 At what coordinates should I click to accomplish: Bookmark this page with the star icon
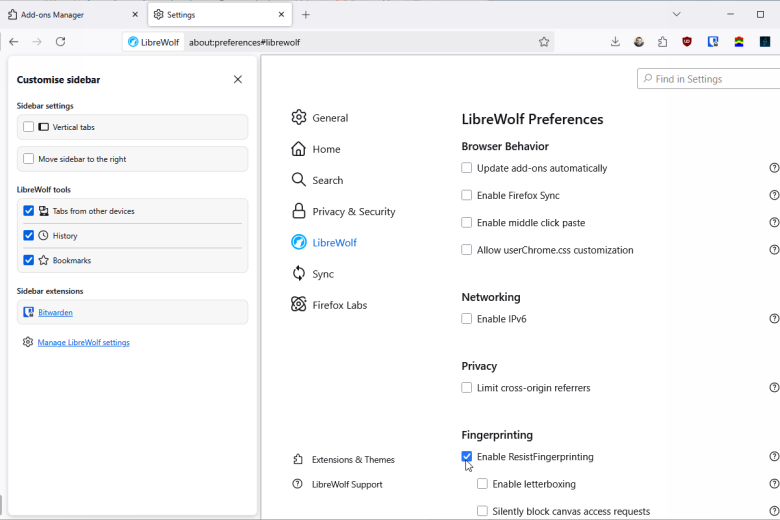pyautogui.click(x=544, y=42)
